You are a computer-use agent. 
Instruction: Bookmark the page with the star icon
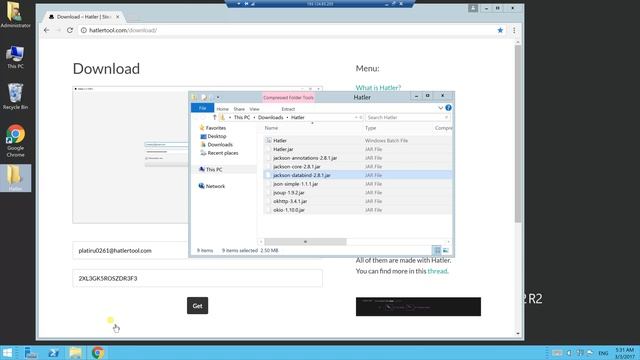[500, 30]
